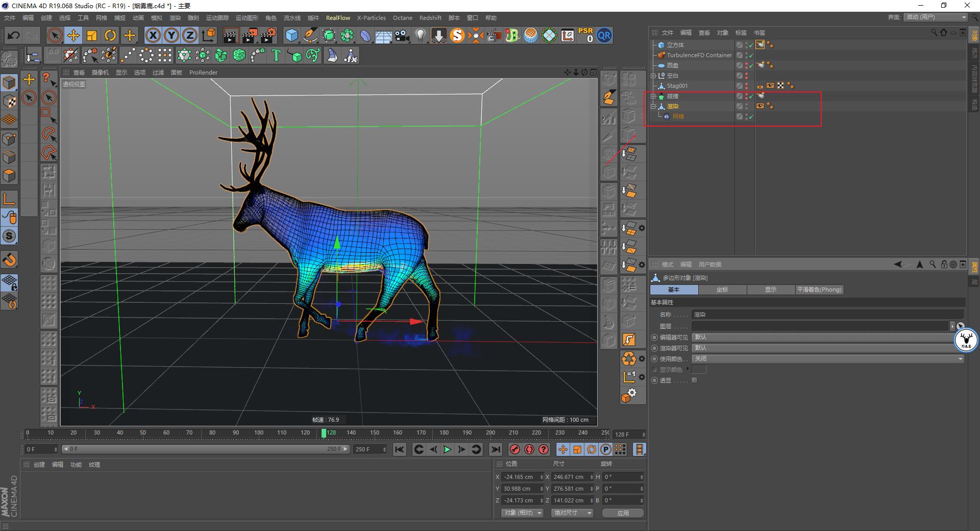The image size is (980, 531).
Task: Click the Undo arrow icon
Action: tap(13, 35)
